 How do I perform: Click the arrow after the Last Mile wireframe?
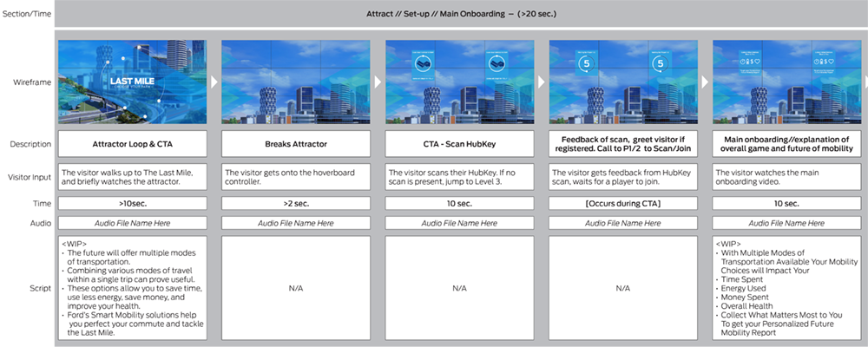[x=214, y=81]
